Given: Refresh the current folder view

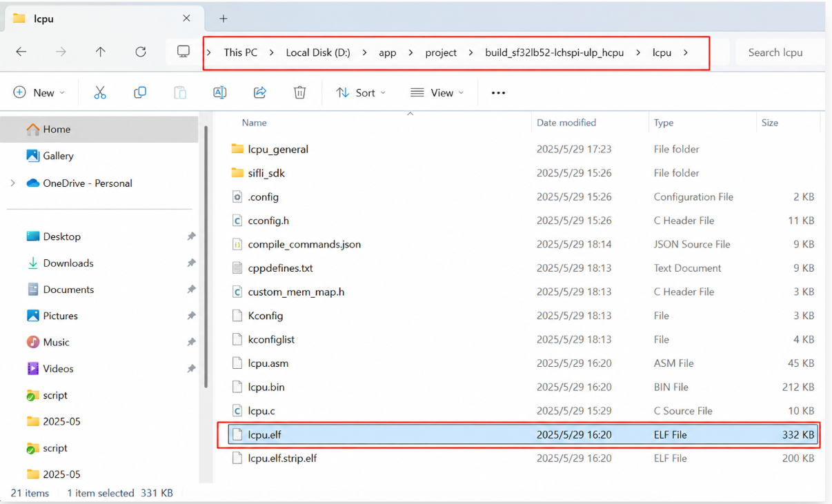Looking at the screenshot, I should pyautogui.click(x=141, y=52).
